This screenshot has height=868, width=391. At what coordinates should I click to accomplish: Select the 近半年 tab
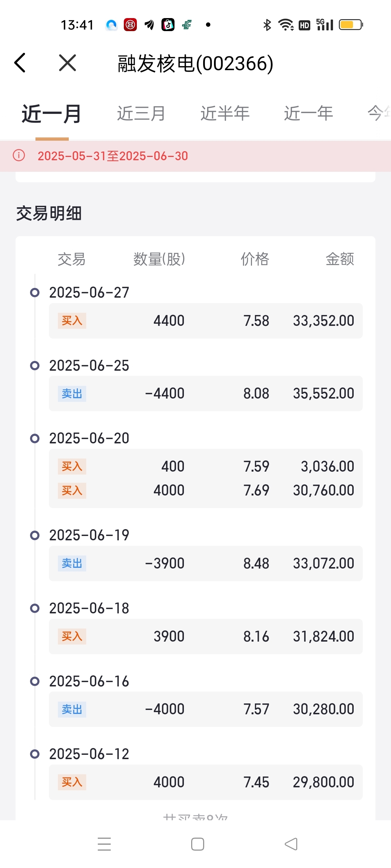click(225, 114)
